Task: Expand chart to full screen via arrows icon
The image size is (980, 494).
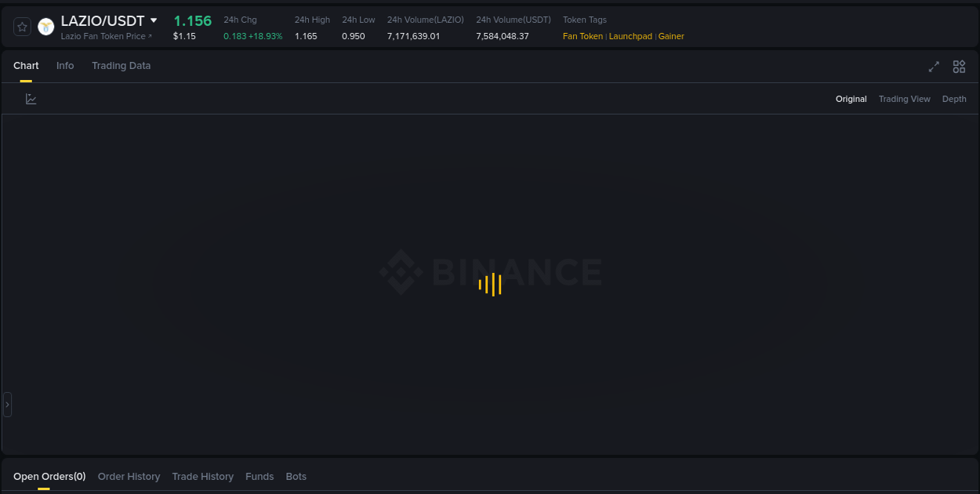Action: (x=934, y=67)
